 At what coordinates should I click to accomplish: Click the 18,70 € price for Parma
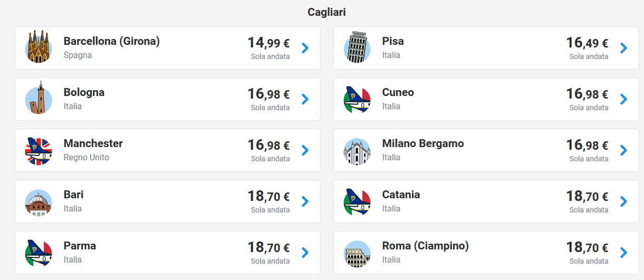(x=268, y=248)
